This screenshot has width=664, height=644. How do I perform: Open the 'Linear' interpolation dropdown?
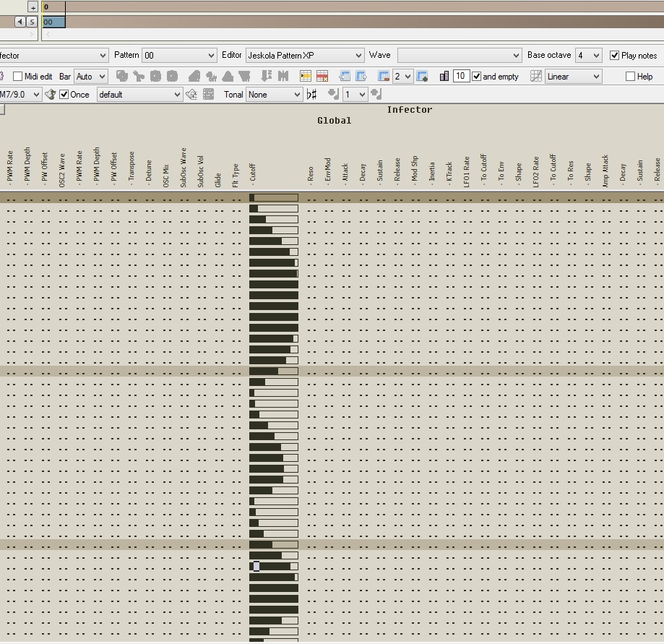574,77
